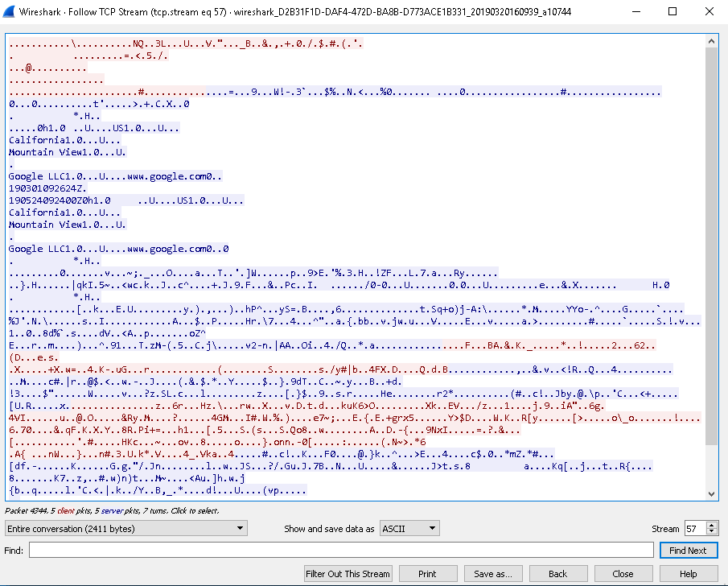The width and height of the screenshot is (728, 586).
Task: Click the '...@.........' red line
Action: [x=47, y=68]
